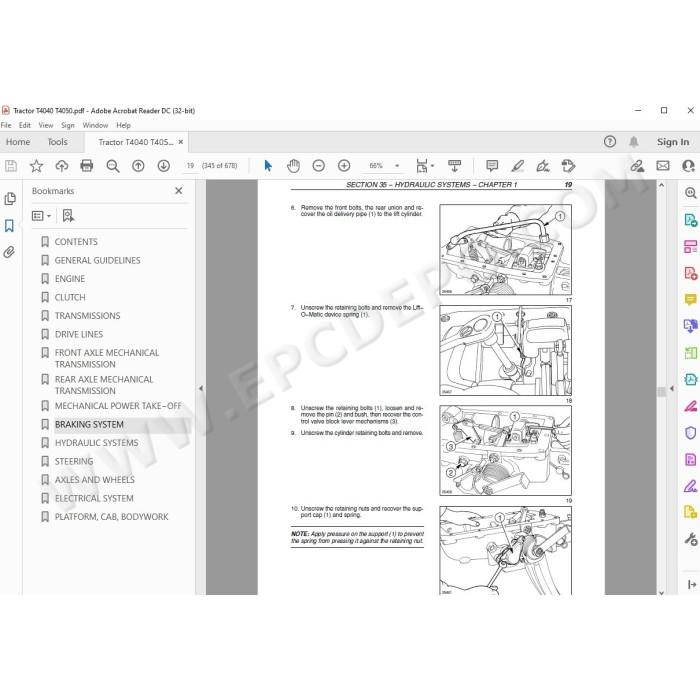
Task: Go to next page arrow
Action: [x=164, y=166]
